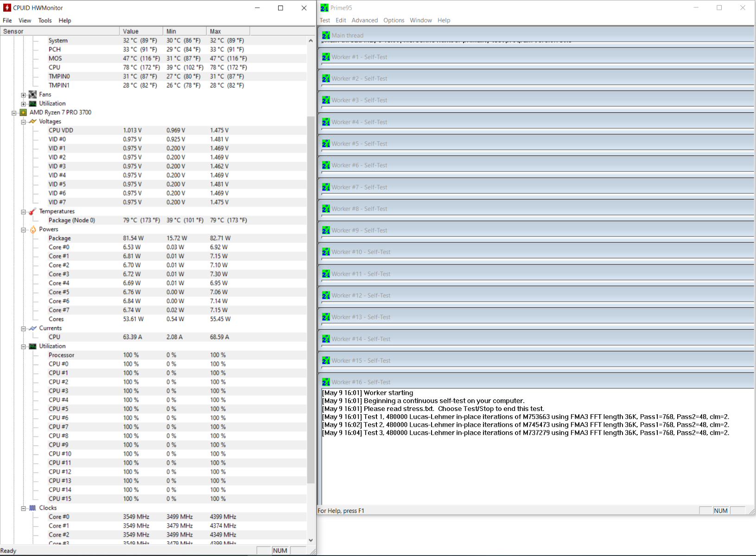Click the AMD Ryzen 7 PRO 3700 chip icon
The image size is (756, 556).
[23, 113]
